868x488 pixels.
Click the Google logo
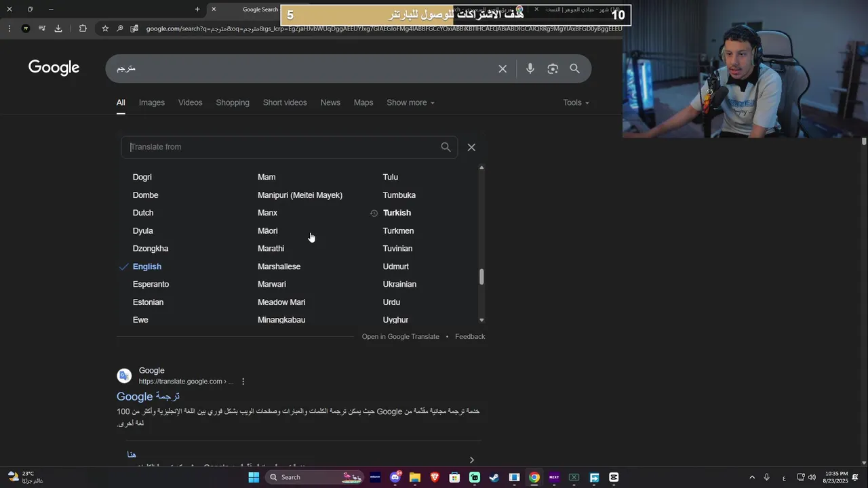(54, 68)
